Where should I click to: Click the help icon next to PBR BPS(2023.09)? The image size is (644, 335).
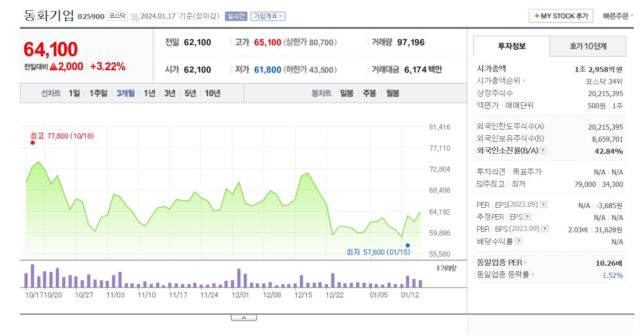(546, 229)
